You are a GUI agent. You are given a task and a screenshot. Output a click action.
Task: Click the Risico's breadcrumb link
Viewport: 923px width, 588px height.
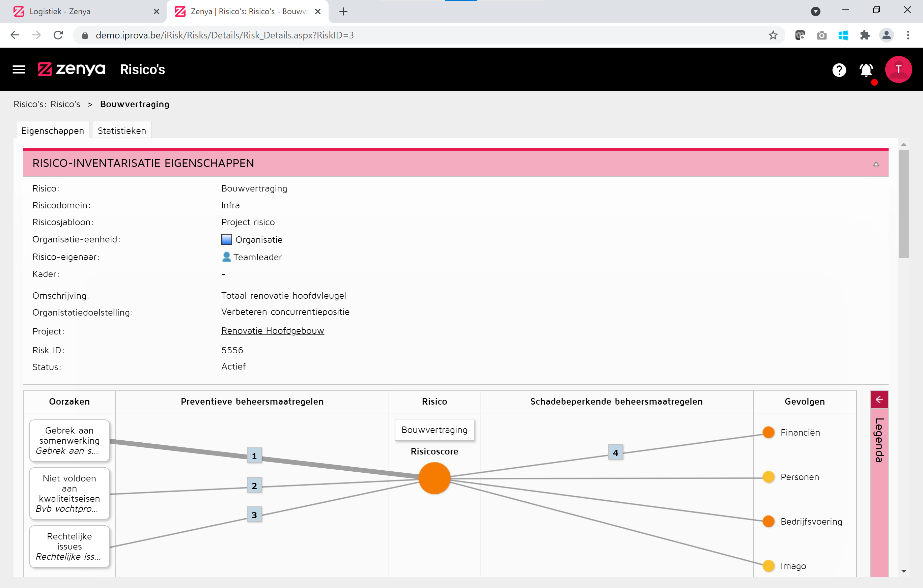tap(65, 104)
